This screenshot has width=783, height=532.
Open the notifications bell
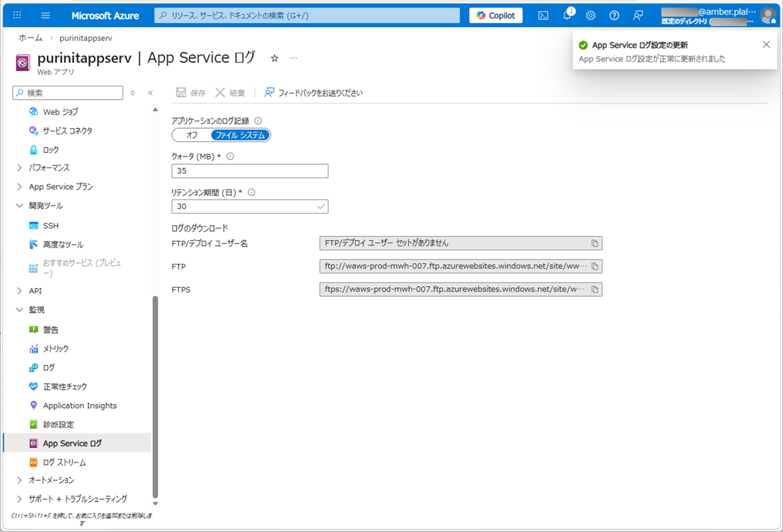[x=567, y=15]
